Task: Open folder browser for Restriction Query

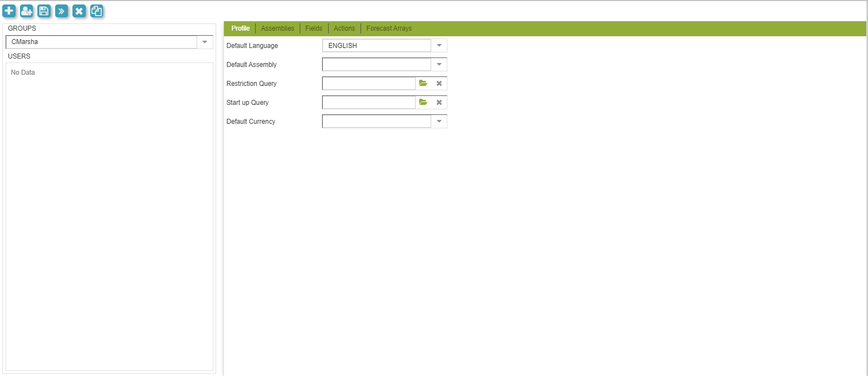Action: pyautogui.click(x=423, y=84)
